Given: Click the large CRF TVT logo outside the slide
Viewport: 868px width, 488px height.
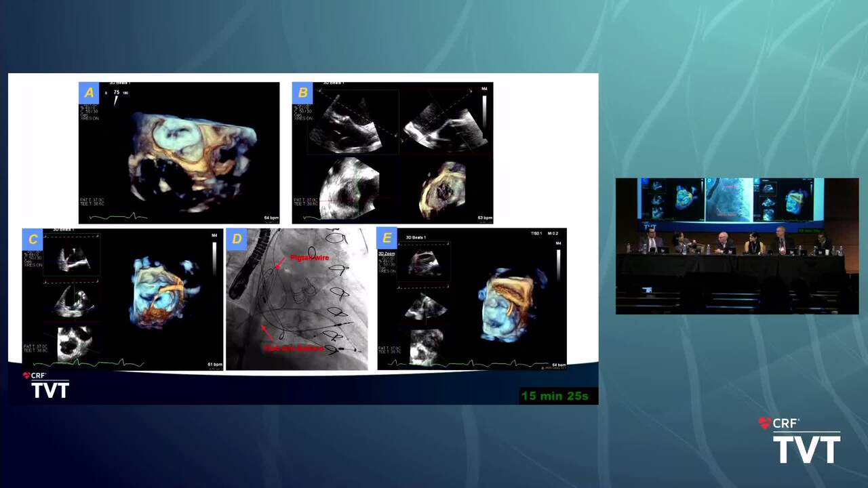Looking at the screenshot, I should [800, 441].
